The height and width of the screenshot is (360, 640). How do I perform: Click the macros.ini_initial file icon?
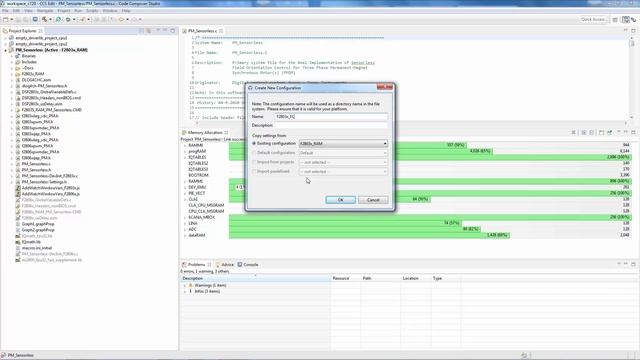pyautogui.click(x=18, y=248)
